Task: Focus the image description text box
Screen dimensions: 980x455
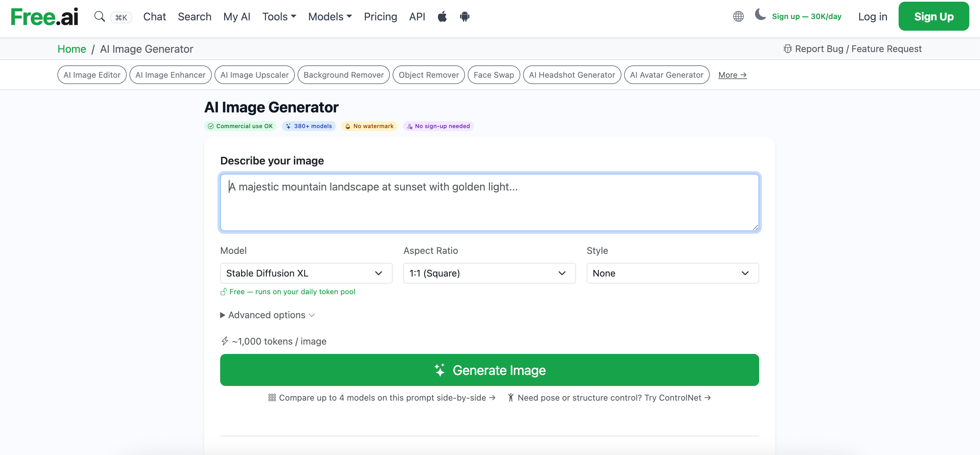Action: [x=490, y=202]
